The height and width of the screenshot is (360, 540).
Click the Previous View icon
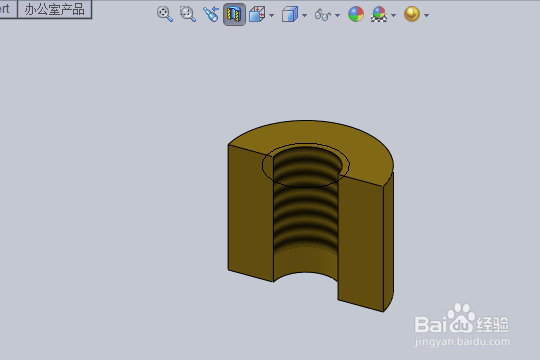point(211,14)
